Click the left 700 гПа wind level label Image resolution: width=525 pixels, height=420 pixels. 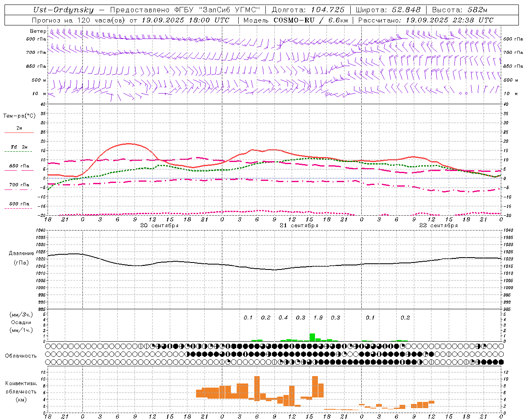coord(36,52)
